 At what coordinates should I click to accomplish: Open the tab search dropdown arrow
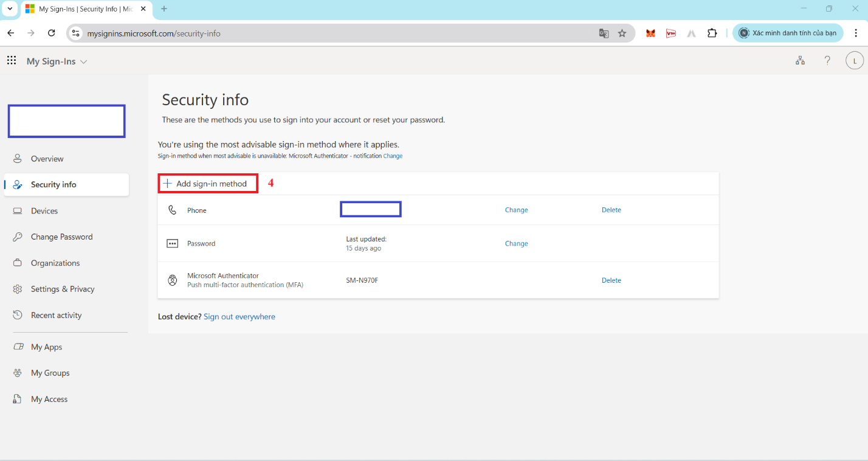10,9
